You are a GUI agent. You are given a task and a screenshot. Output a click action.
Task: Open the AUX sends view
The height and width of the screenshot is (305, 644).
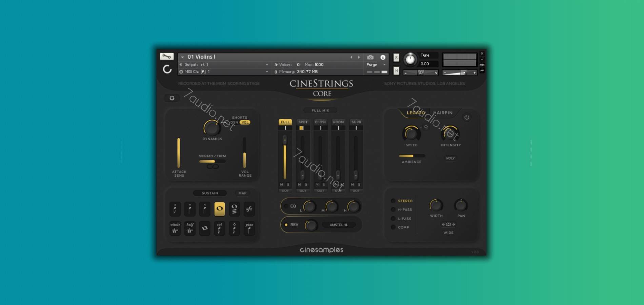coord(482,65)
